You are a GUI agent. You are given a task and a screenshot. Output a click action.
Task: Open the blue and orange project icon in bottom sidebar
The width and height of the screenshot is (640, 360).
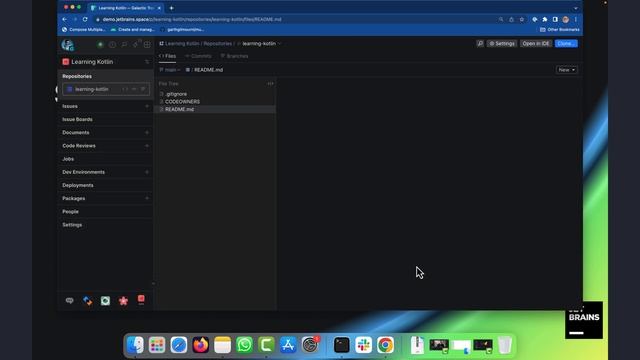coord(87,301)
